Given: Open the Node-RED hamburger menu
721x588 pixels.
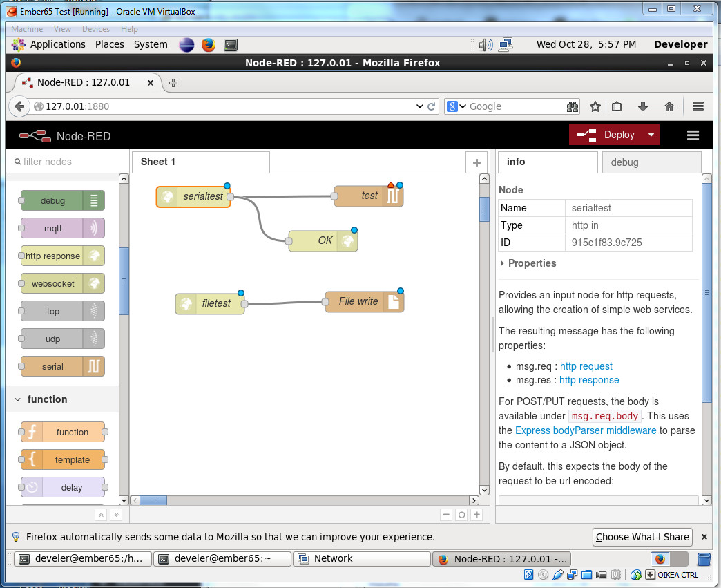Looking at the screenshot, I should pos(693,135).
